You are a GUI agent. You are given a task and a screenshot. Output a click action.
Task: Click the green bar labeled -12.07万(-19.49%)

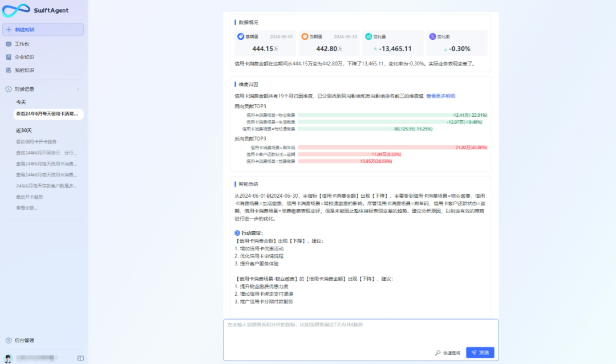(x=390, y=122)
